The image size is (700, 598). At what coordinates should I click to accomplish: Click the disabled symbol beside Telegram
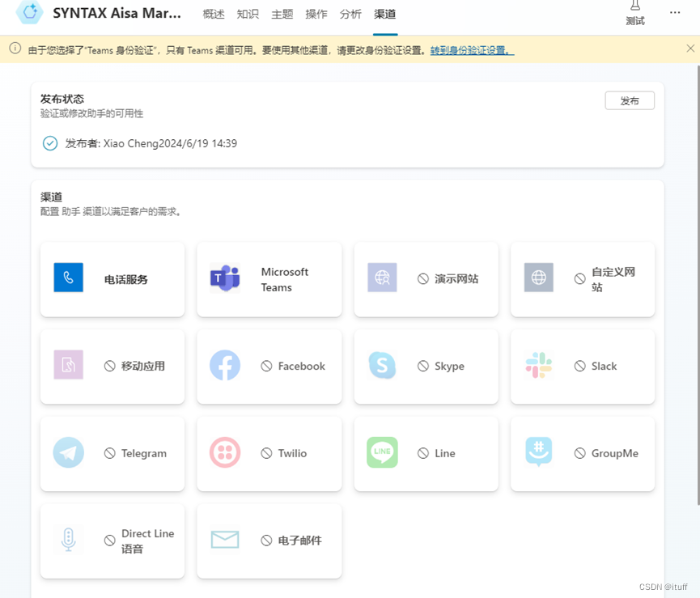point(110,453)
